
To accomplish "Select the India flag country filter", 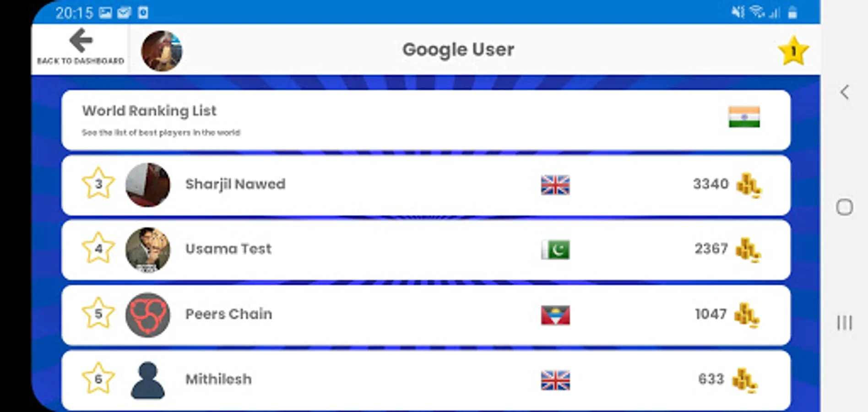I will (x=744, y=117).
